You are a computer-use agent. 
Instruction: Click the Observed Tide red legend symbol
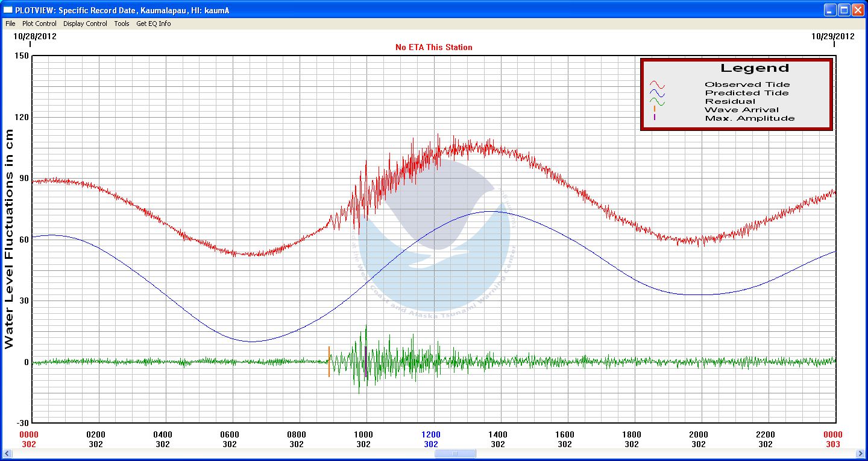[x=656, y=85]
